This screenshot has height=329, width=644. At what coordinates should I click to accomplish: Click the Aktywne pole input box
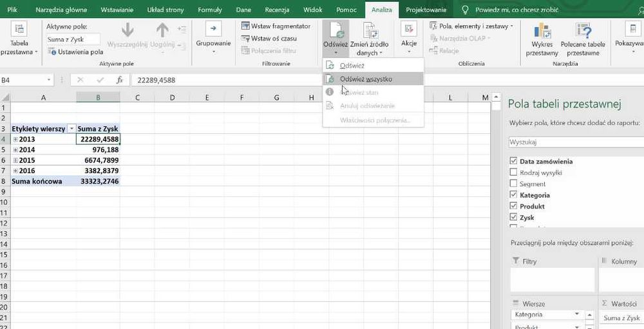pyautogui.click(x=73, y=39)
